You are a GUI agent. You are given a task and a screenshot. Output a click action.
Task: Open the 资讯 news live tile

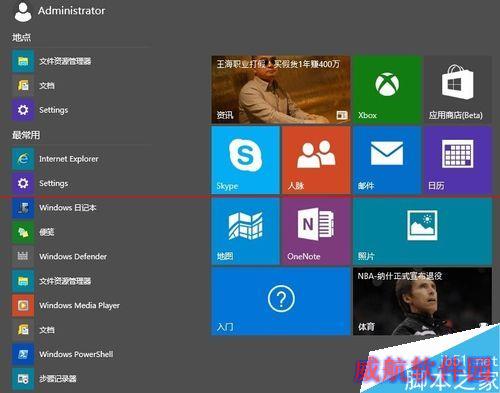pyautogui.click(x=281, y=89)
